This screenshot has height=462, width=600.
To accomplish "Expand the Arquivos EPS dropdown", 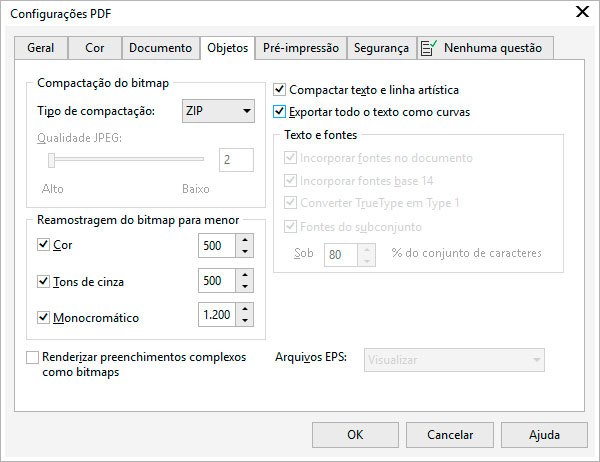I will (455, 359).
